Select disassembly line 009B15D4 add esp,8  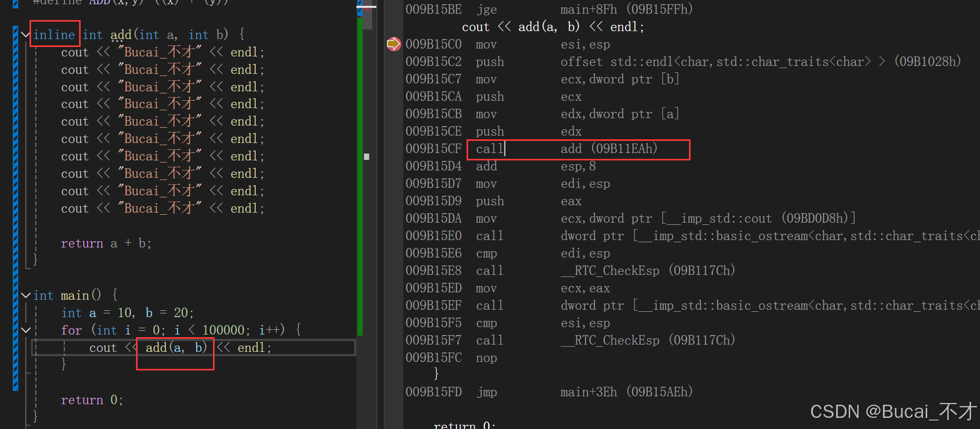tap(500, 166)
